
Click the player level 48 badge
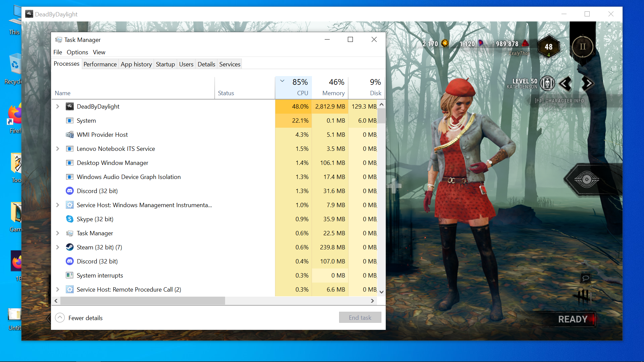[548, 47]
